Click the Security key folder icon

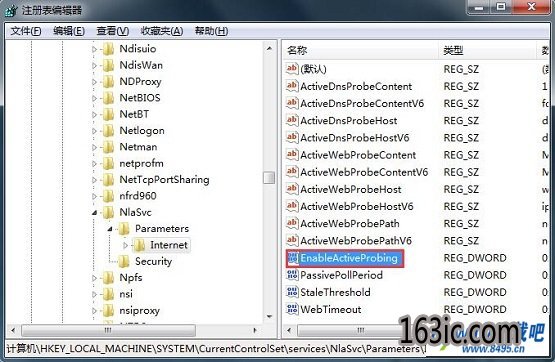124,262
